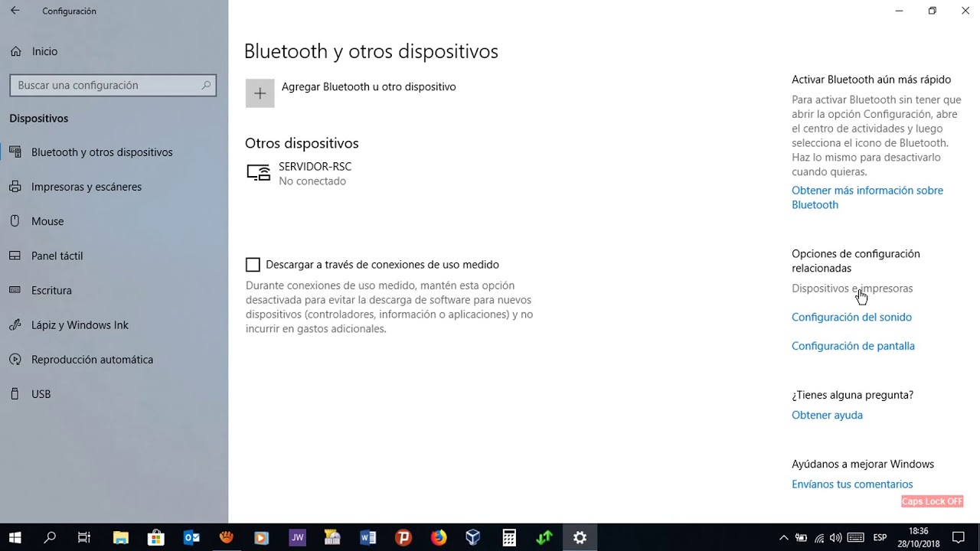Go to Inicio home page

click(x=44, y=51)
